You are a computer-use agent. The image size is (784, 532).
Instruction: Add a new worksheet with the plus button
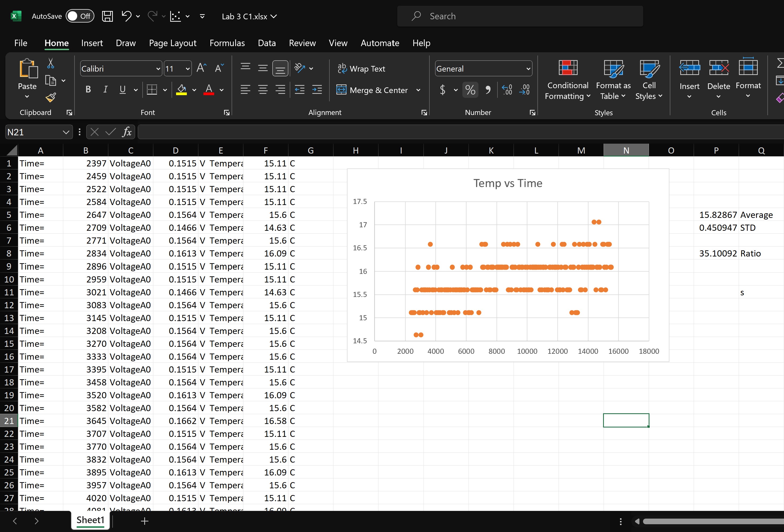coord(144,520)
